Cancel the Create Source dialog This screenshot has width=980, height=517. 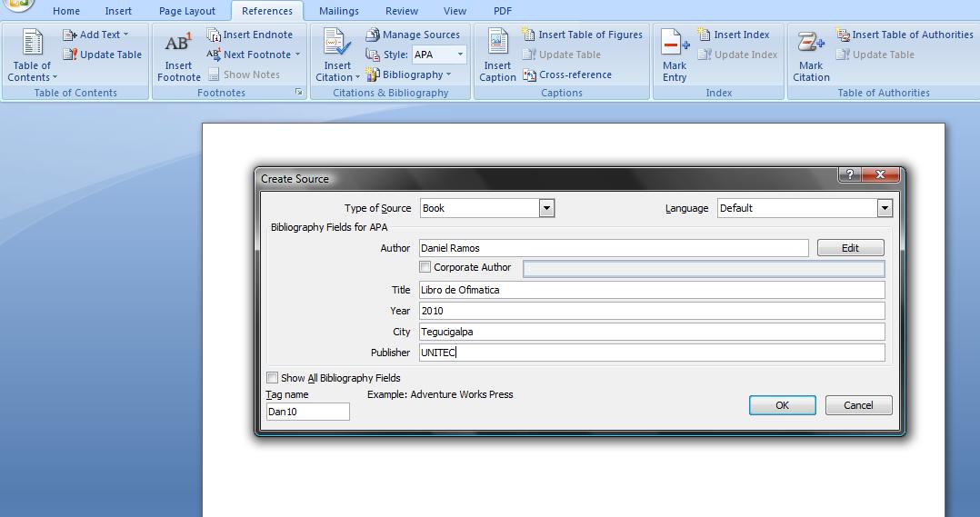[x=858, y=405]
